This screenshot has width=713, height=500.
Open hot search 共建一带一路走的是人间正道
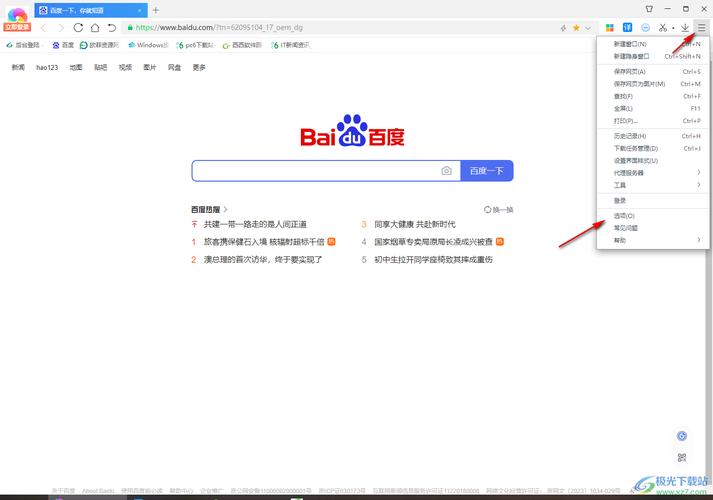point(255,224)
